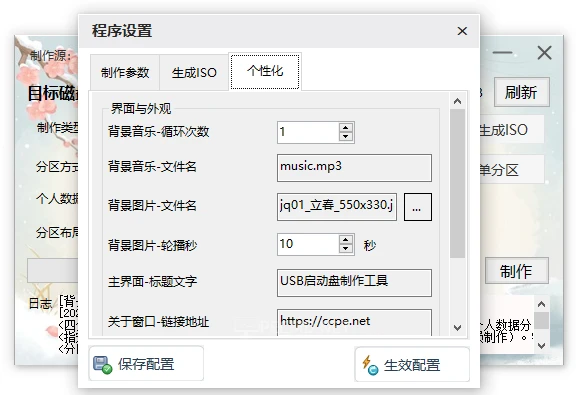Click the 制作源 label in main window
Screen dimensions: 583x395
point(51,56)
